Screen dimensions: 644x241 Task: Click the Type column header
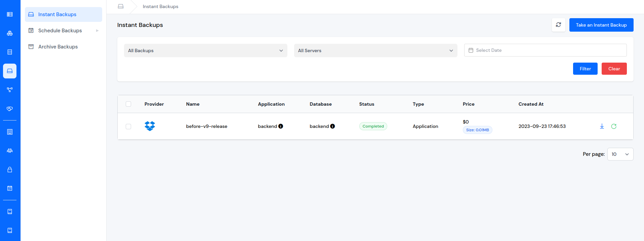pos(418,104)
